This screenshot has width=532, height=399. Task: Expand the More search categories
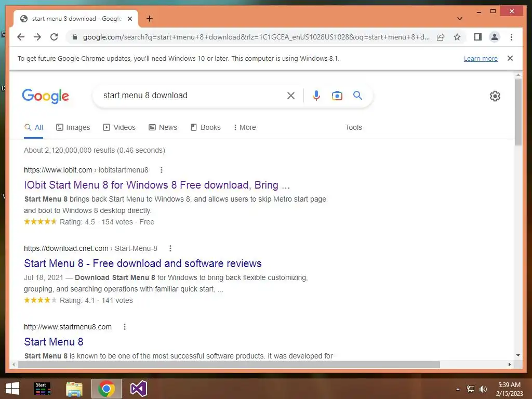pyautogui.click(x=245, y=128)
